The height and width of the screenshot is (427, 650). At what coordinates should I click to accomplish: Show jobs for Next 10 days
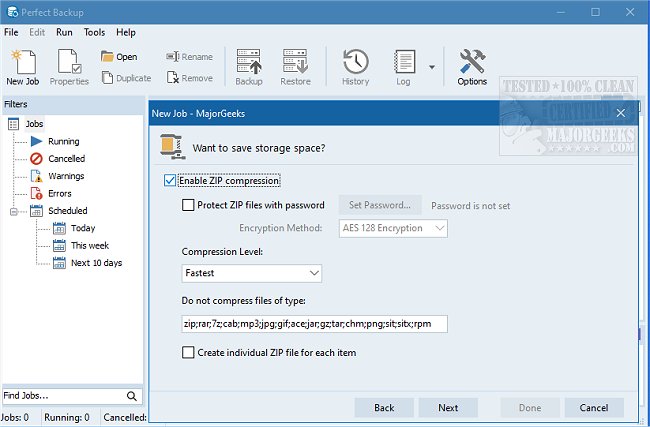(96, 263)
